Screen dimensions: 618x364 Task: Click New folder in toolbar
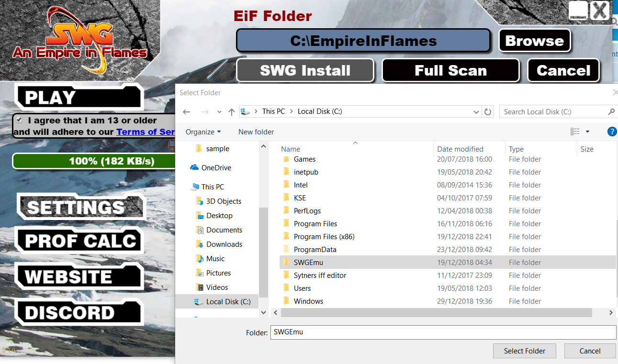click(256, 132)
